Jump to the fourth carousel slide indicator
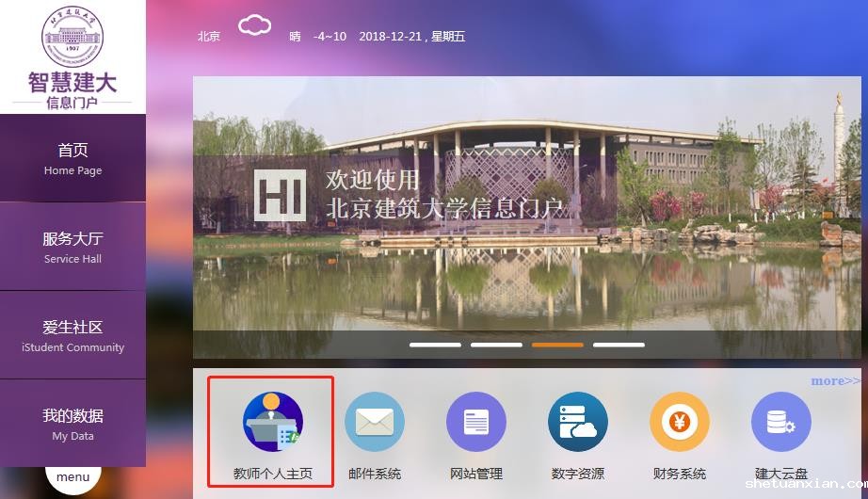Image resolution: width=868 pixels, height=499 pixels. [x=619, y=345]
